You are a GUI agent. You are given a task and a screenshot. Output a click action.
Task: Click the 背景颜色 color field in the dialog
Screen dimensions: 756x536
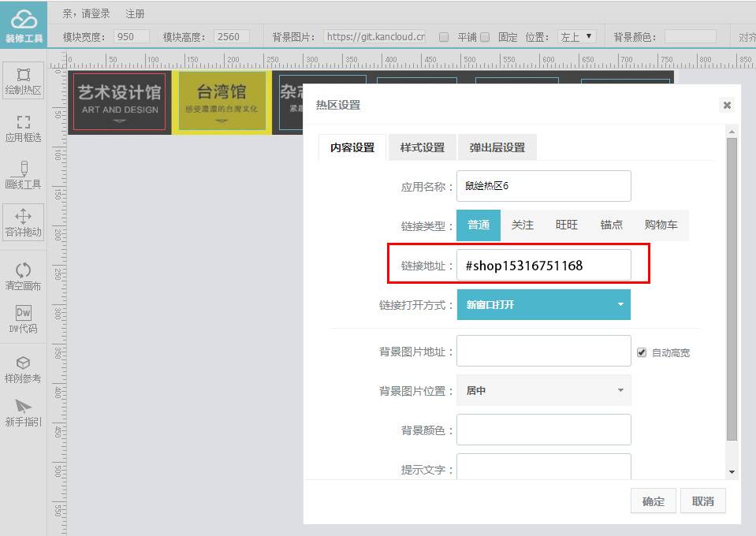[x=543, y=429]
